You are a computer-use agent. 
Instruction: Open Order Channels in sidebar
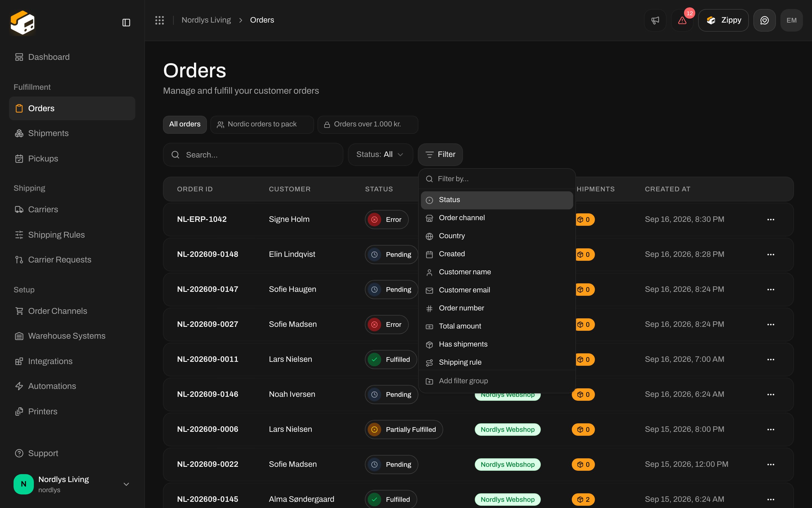point(72,311)
